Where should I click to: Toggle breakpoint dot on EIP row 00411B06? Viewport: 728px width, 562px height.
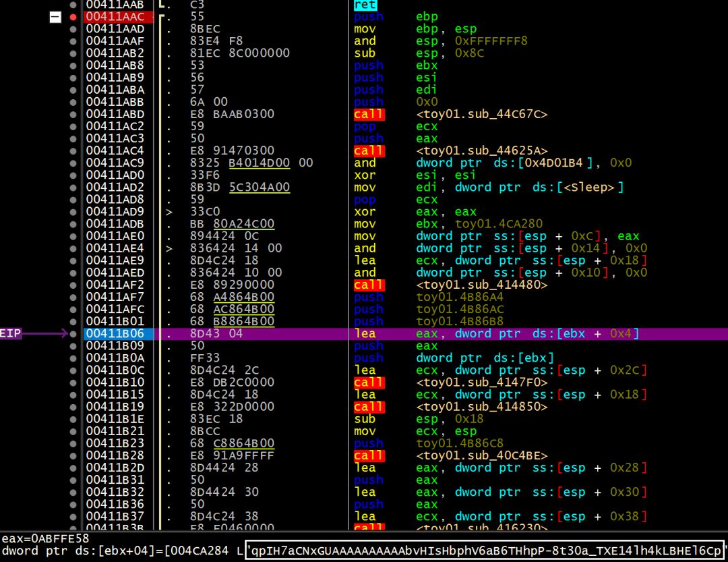click(x=73, y=334)
